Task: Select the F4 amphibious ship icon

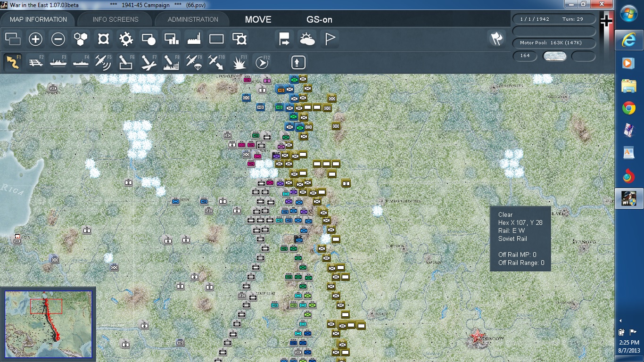Action: 81,62
